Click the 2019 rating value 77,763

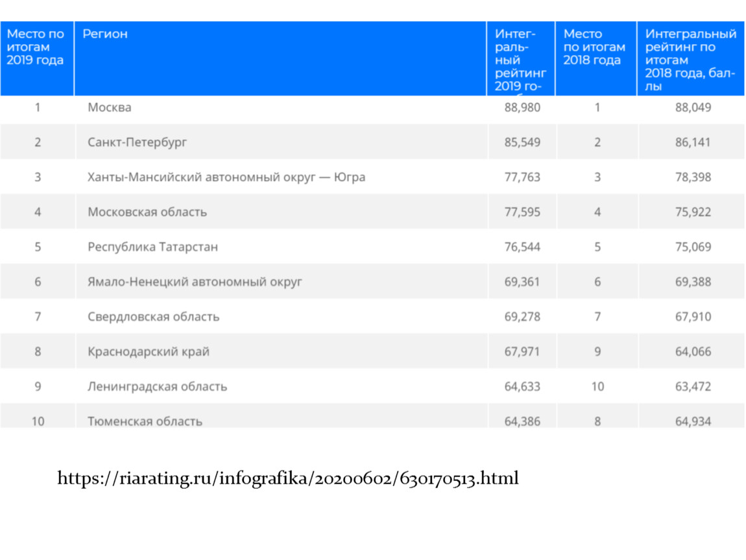522,178
